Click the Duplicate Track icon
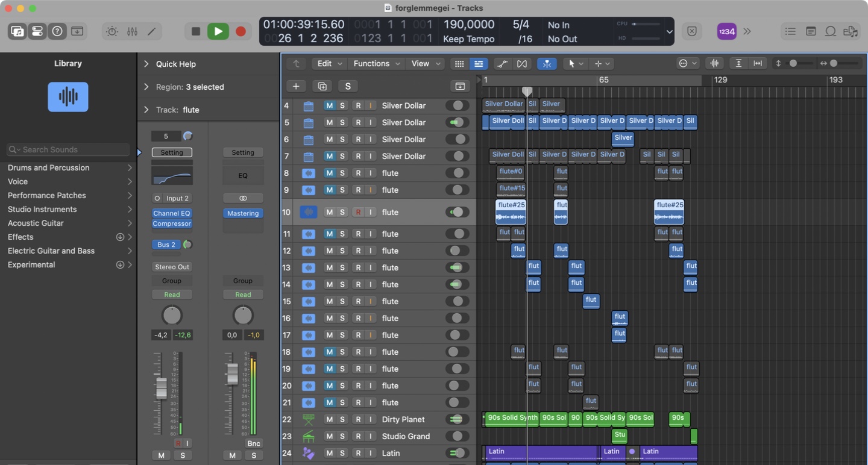The width and height of the screenshot is (868, 465). (x=322, y=86)
